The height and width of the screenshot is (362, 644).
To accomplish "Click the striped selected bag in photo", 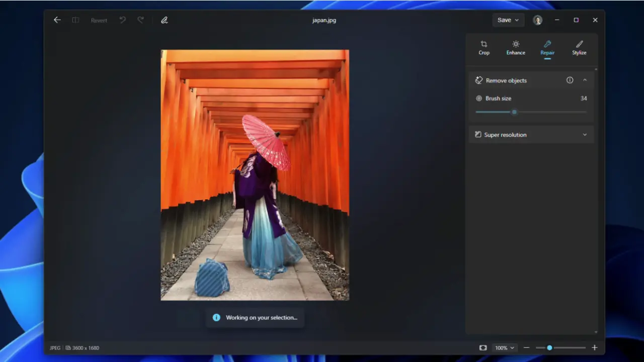I will click(x=212, y=278).
